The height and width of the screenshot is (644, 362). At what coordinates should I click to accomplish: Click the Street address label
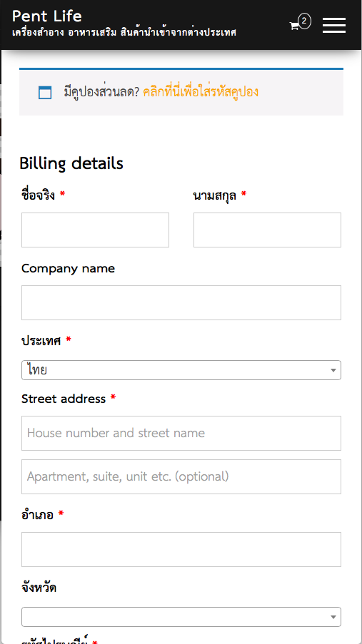click(x=64, y=399)
